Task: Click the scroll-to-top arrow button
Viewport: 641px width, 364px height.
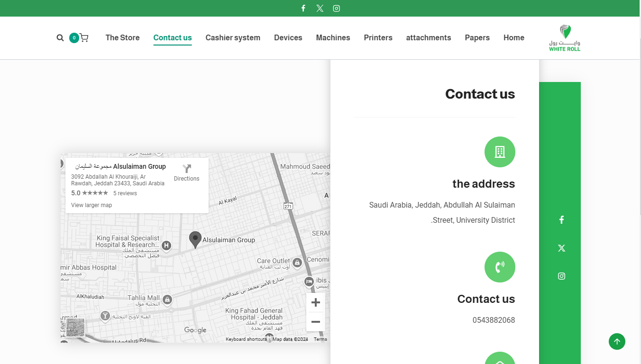Action: 617,342
